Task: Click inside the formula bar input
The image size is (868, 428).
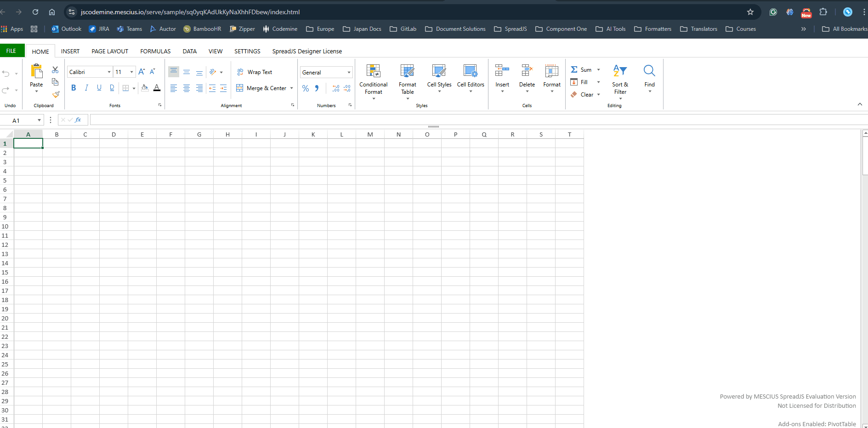Action: click(478, 120)
